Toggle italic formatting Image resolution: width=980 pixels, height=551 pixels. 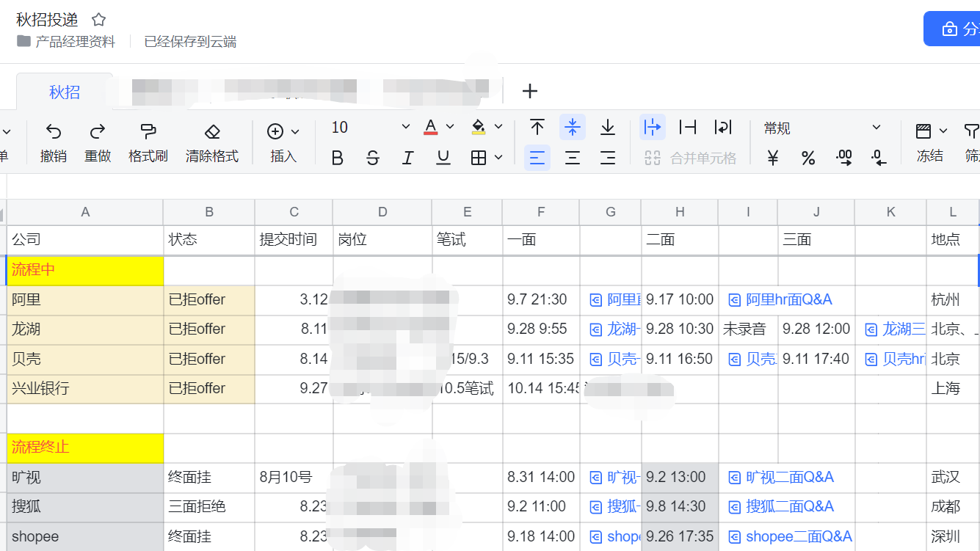[407, 158]
